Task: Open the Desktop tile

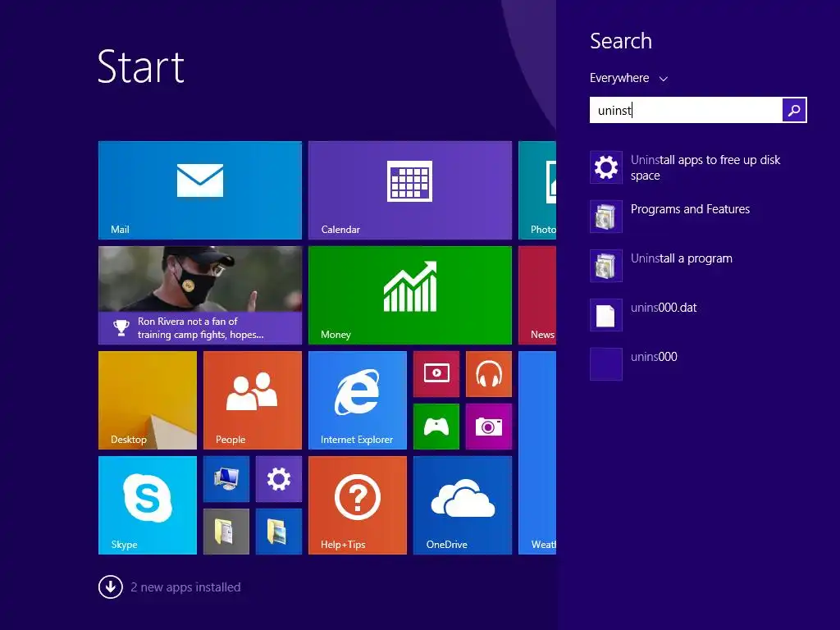Action: coord(148,400)
